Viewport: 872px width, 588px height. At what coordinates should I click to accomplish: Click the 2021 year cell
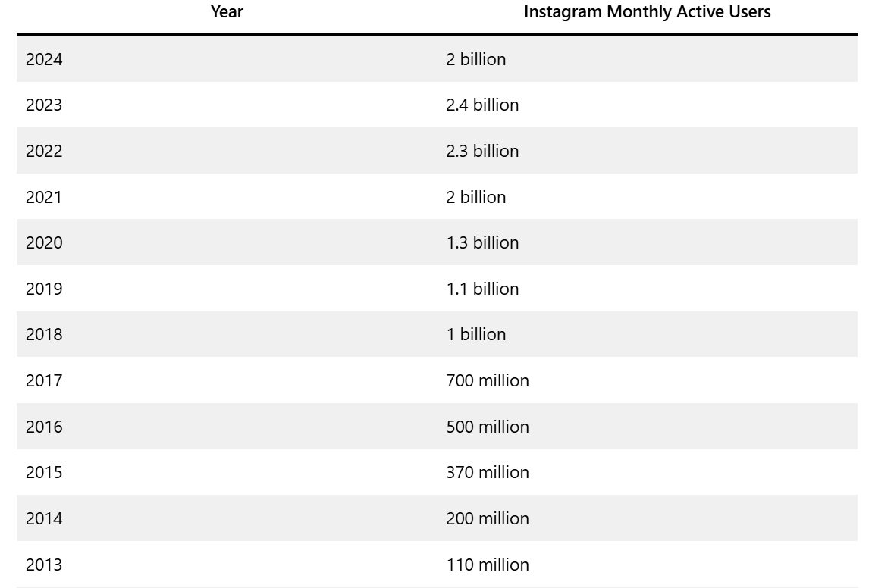click(44, 197)
